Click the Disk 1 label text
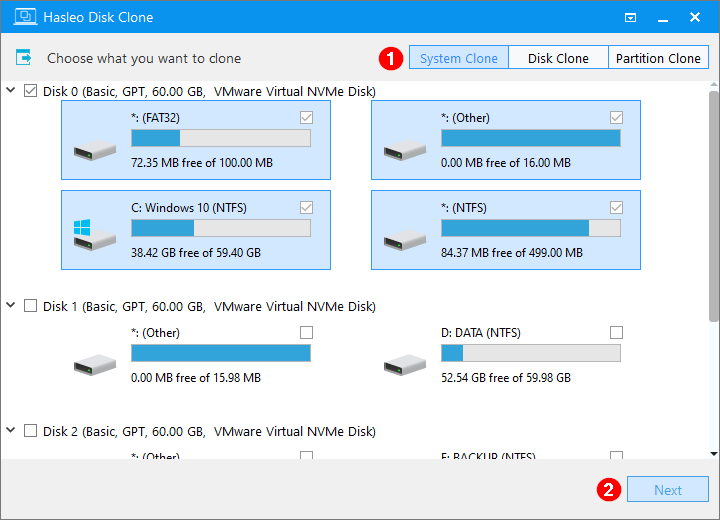Image resolution: width=720 pixels, height=520 pixels. pyautogui.click(x=209, y=306)
